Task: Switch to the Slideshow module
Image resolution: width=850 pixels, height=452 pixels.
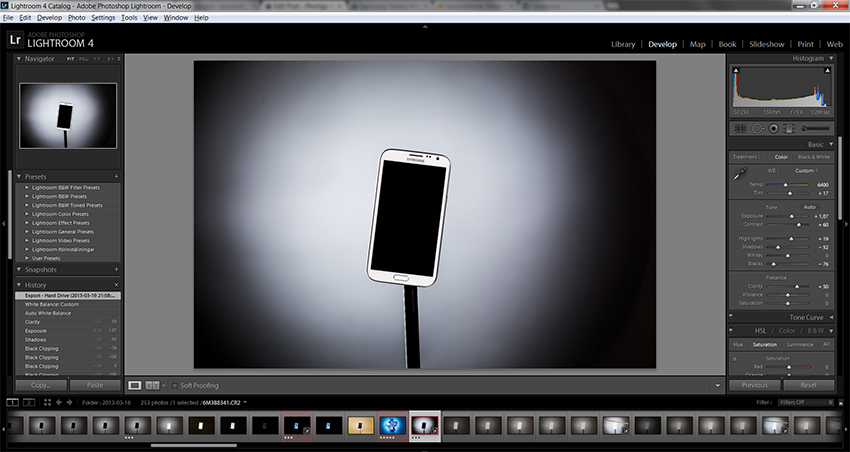Action: tap(767, 44)
